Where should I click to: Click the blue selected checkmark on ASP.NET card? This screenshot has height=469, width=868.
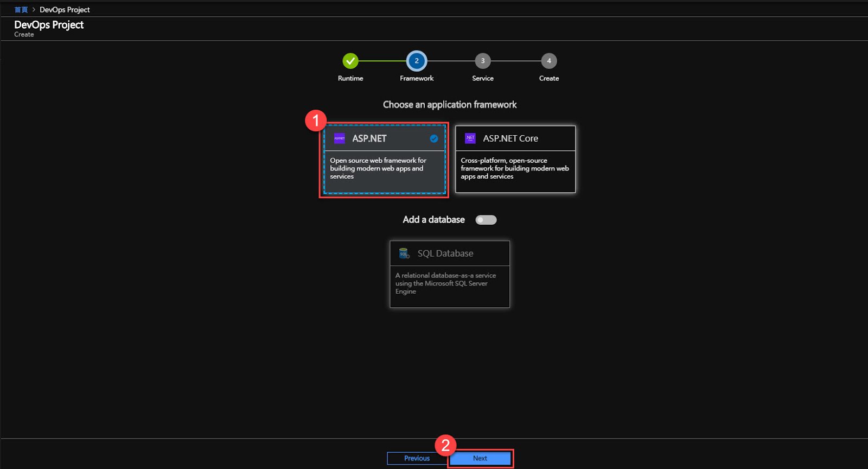pyautogui.click(x=434, y=138)
